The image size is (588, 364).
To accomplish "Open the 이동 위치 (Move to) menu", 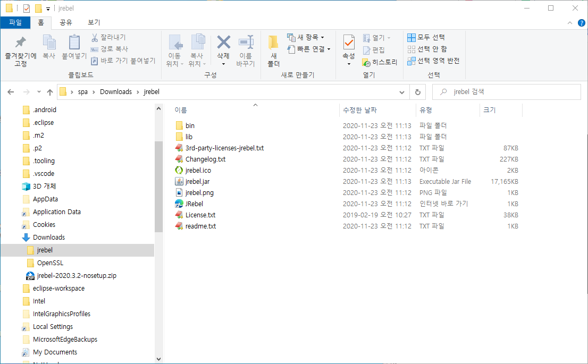I will (175, 52).
